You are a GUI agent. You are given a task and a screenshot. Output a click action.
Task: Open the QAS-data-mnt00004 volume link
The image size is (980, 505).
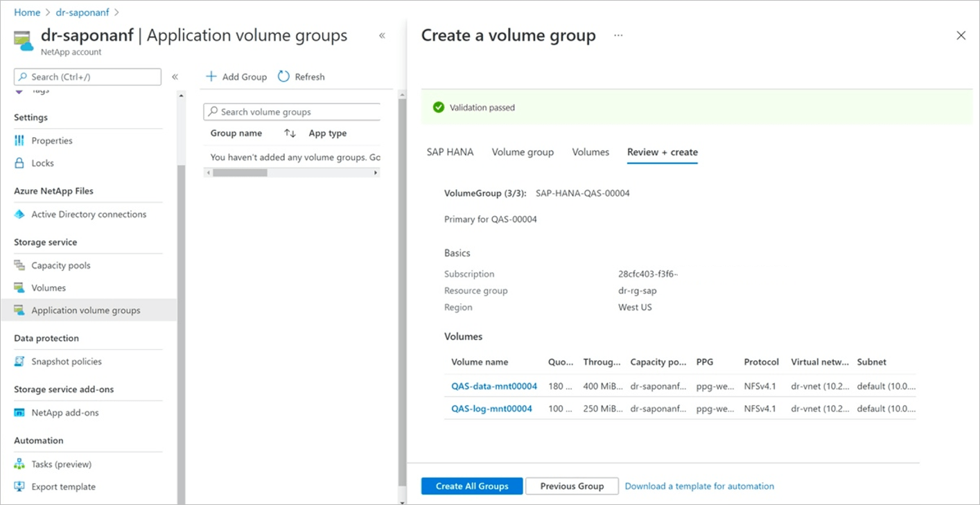tap(493, 386)
